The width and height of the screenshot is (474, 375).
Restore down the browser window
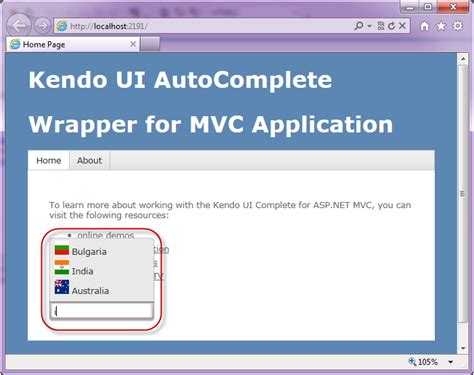(428, 7)
